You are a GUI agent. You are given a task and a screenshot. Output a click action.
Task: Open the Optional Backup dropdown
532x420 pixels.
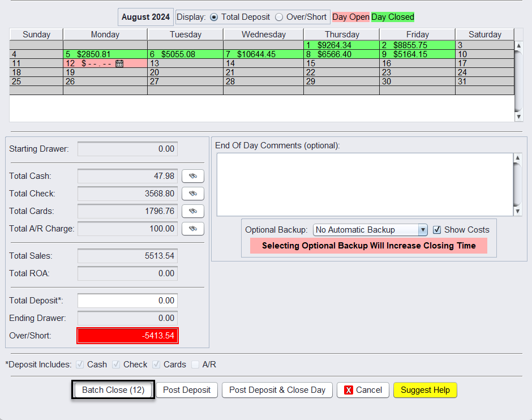[x=422, y=230]
